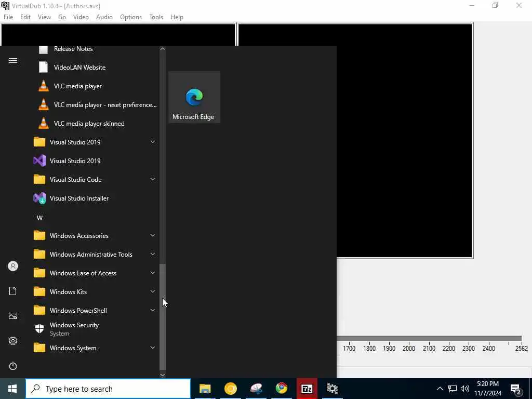Open the Edit menu in VirtualDub

point(25,17)
